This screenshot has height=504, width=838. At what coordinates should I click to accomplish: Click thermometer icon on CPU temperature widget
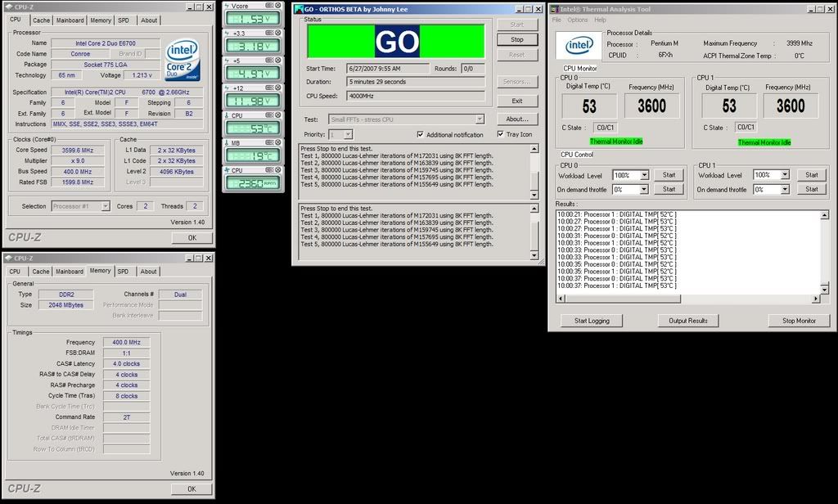coord(228,115)
